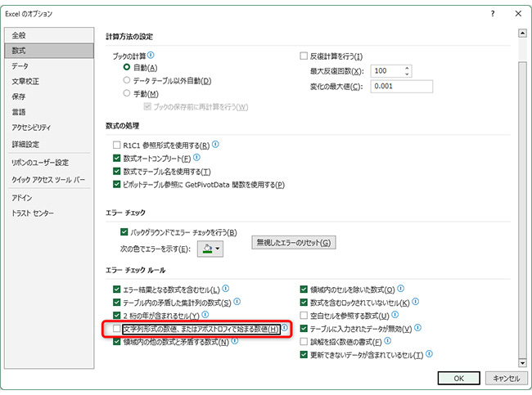Screen dimensions: 532x395
Task: Toggle エラー結果となる数式を含むセル checkbox
Action: (117, 290)
